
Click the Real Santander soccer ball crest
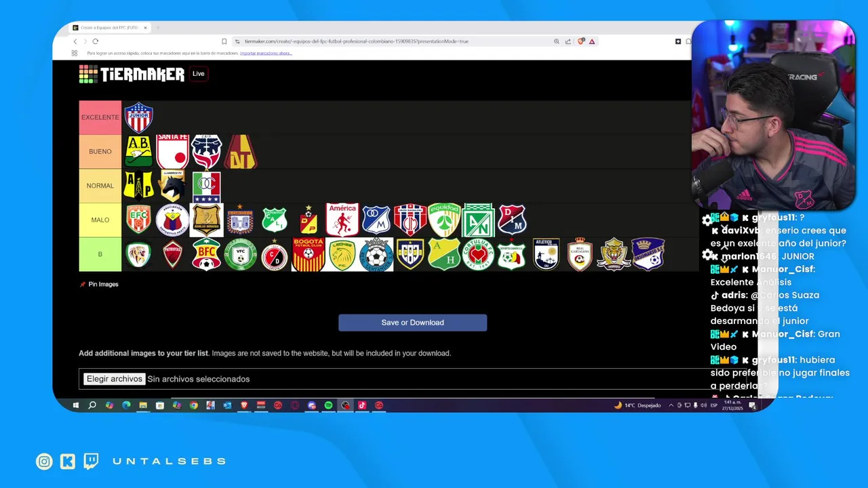point(376,254)
